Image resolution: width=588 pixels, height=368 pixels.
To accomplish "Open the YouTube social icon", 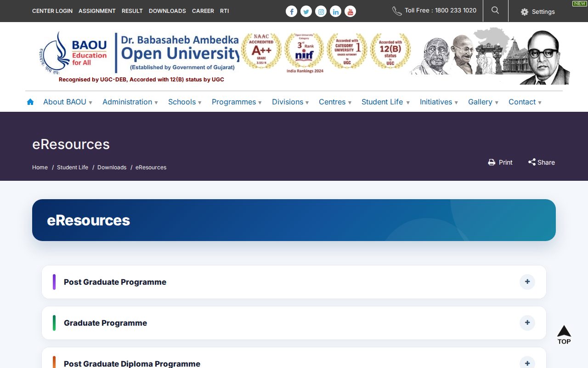I will tap(351, 11).
